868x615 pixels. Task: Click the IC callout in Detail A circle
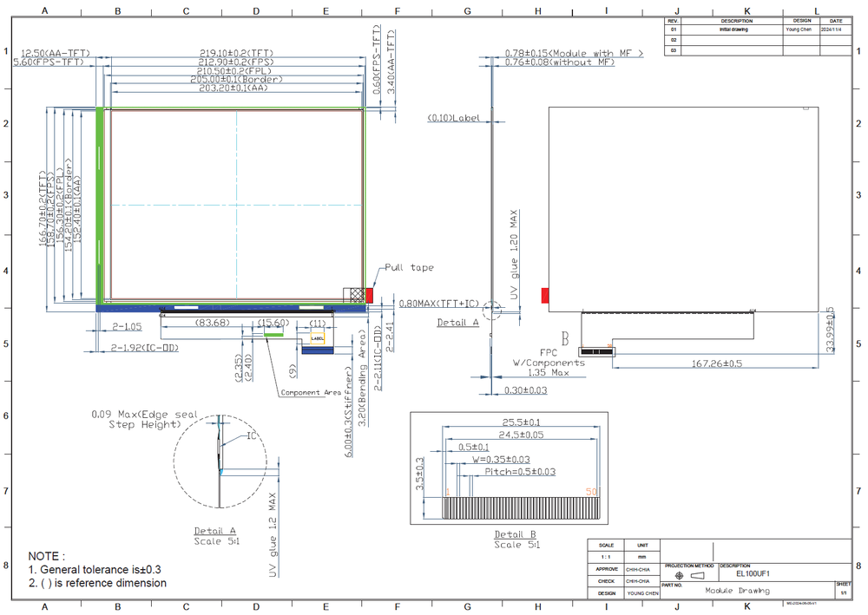[x=252, y=435]
